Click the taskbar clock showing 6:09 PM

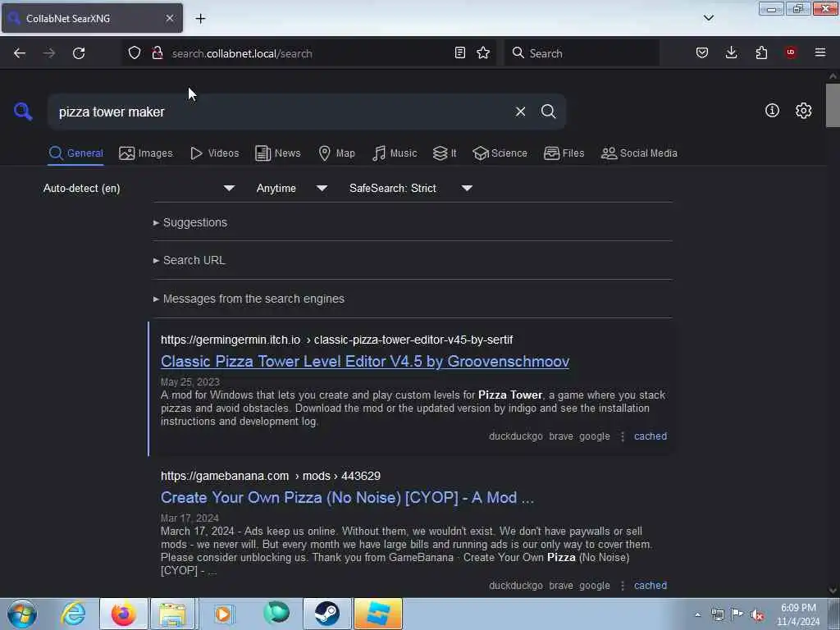click(798, 614)
